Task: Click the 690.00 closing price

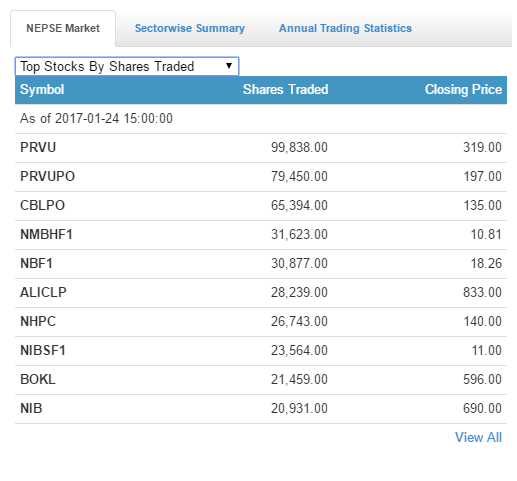Action: pos(482,408)
